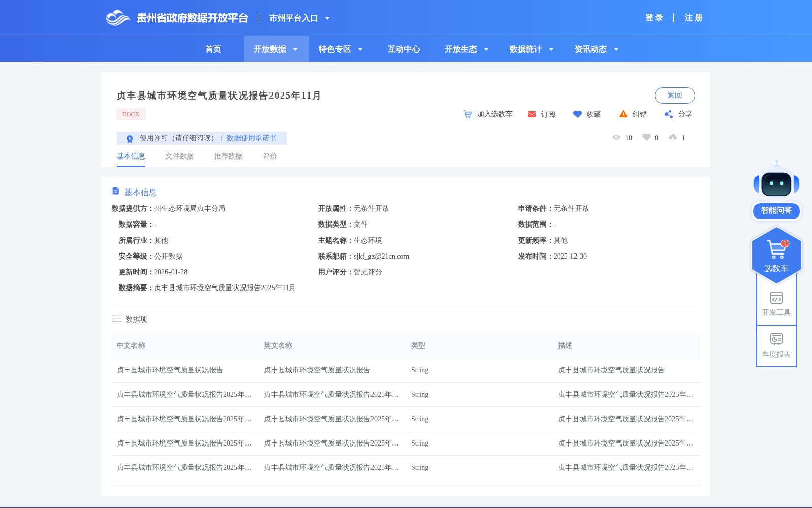Click the 公开数据 security level value

click(x=168, y=257)
